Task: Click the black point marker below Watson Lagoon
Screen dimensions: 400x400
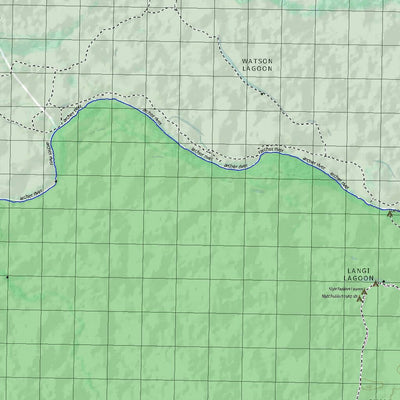Action: [262, 94]
